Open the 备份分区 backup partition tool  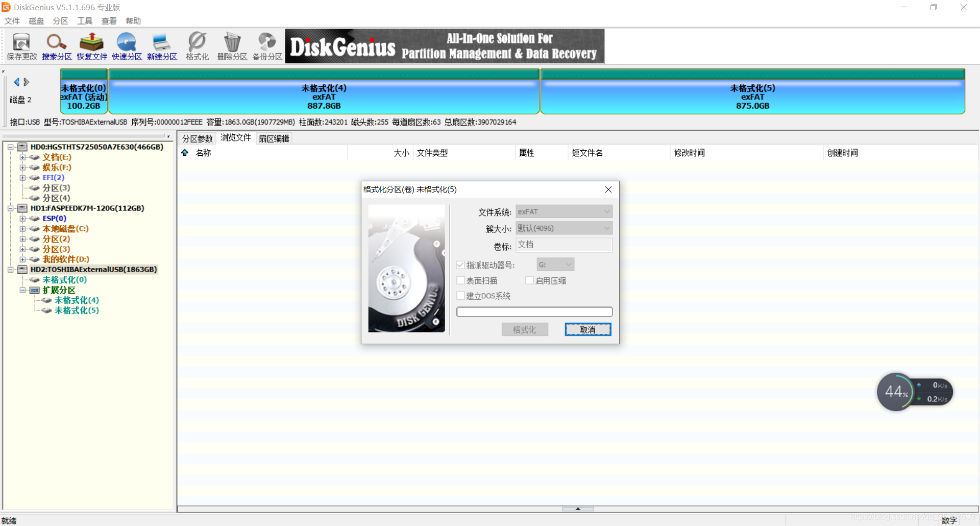click(x=267, y=46)
